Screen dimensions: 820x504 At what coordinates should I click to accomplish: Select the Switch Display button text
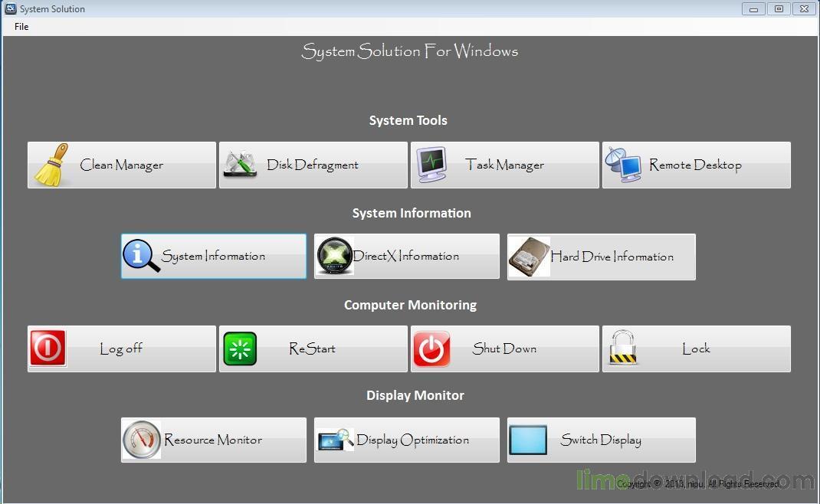[x=601, y=440]
